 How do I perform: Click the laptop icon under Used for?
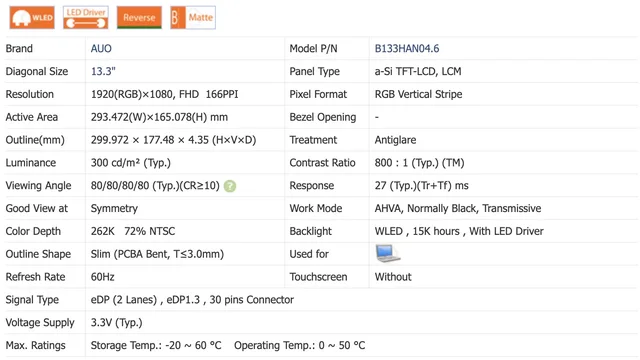coord(387,253)
